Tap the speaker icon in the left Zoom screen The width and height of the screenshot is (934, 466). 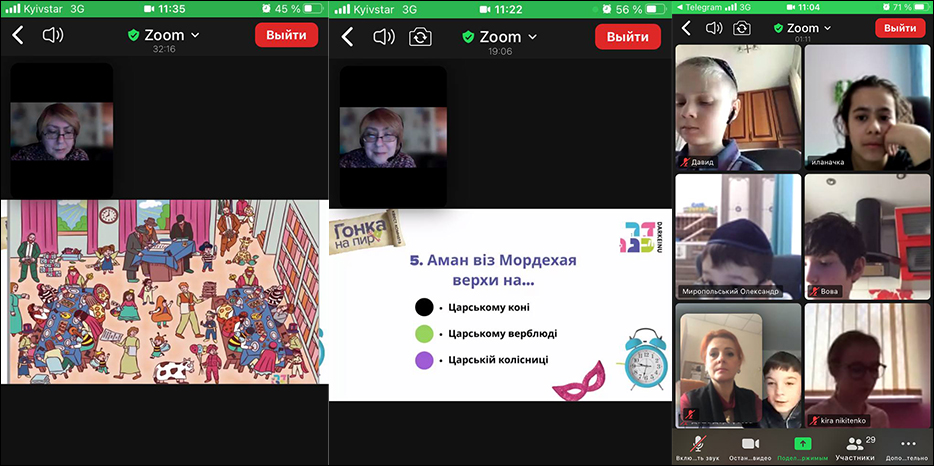tap(53, 36)
